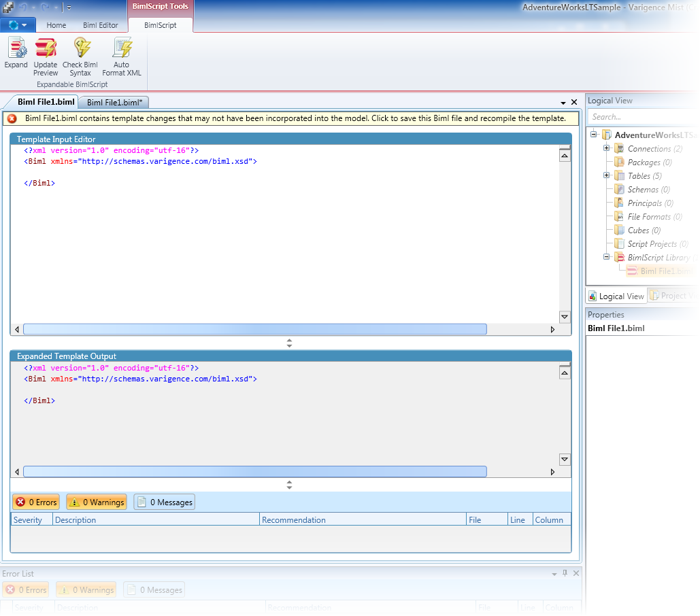Activate the modified Biml File1.biml* tab
This screenshot has height=616, width=700.
[114, 102]
